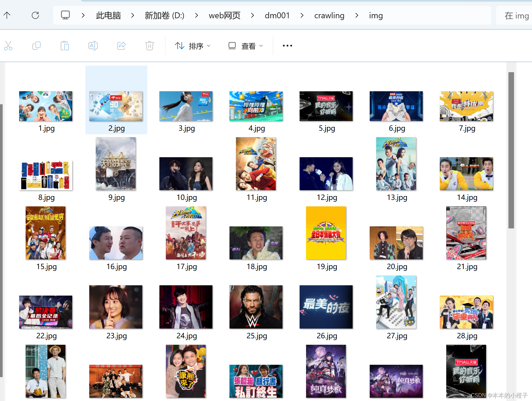Expand chevron after crawling

pos(357,15)
